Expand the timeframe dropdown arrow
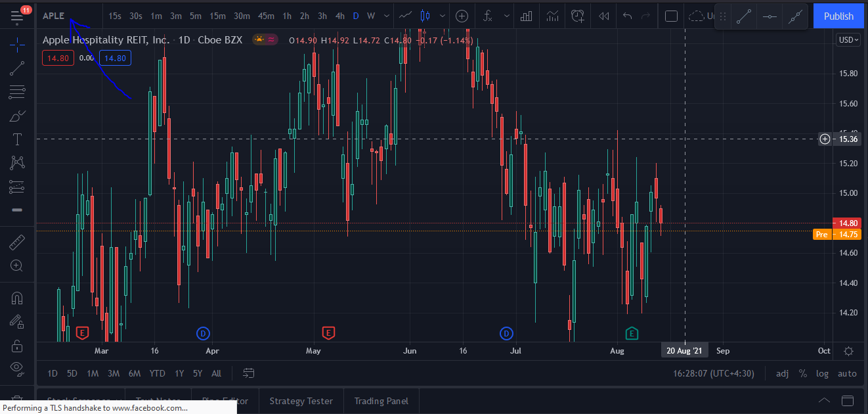This screenshot has width=868, height=414. point(386,16)
